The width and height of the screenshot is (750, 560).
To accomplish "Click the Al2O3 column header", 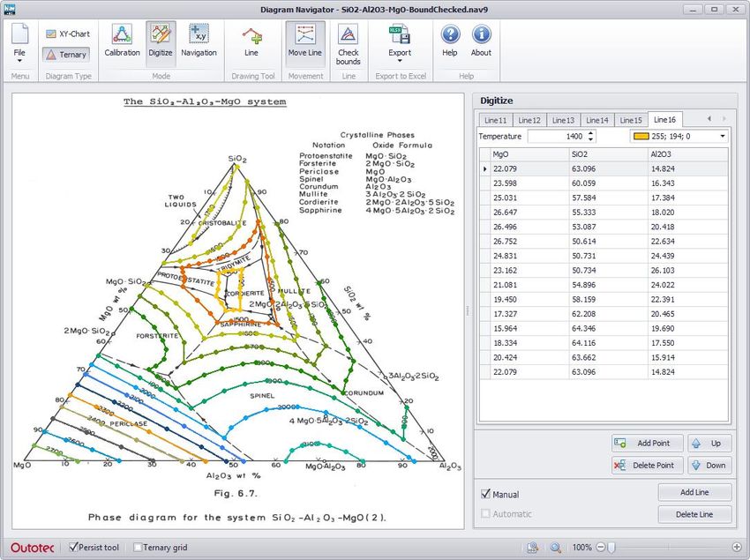I will (x=688, y=154).
